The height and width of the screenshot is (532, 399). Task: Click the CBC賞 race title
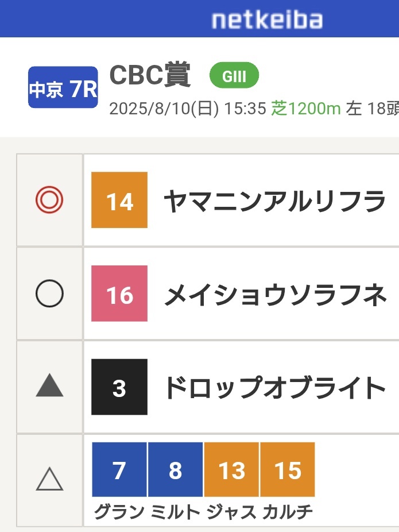[x=150, y=75]
